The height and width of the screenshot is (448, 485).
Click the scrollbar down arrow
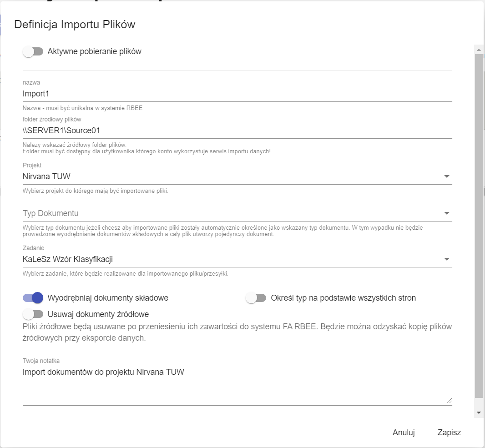(477, 412)
